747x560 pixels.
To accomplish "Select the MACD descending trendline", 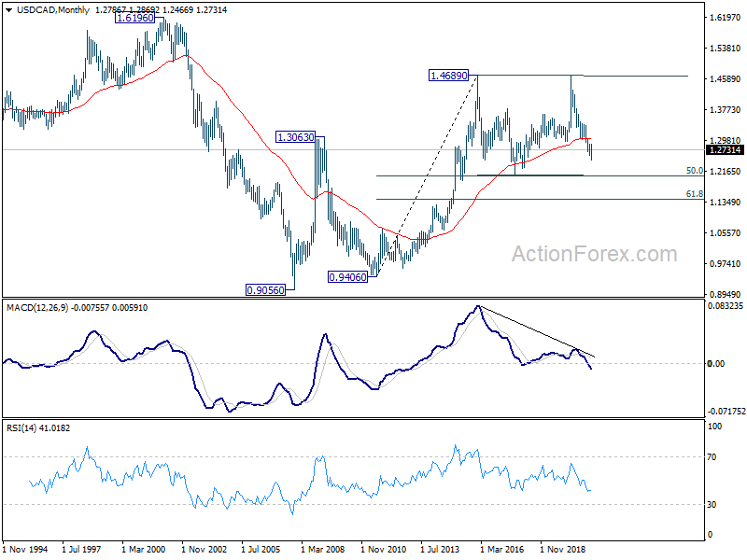I will click(x=537, y=331).
